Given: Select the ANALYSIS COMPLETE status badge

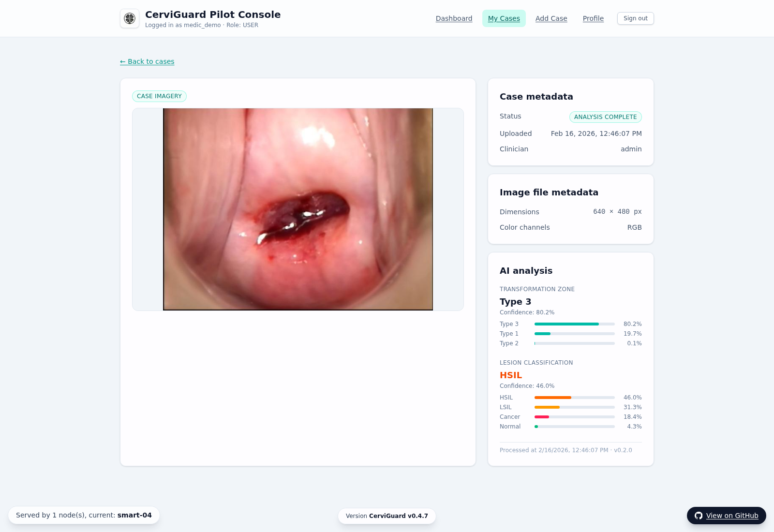Looking at the screenshot, I should point(605,117).
